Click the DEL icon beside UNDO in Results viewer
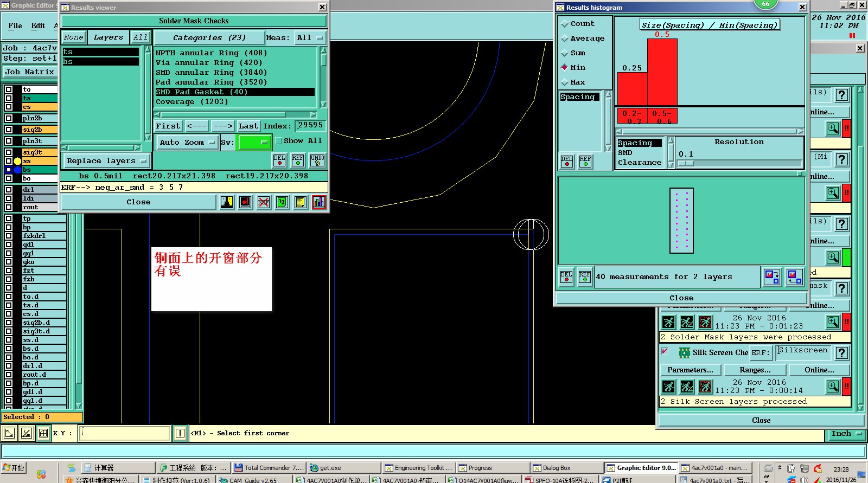 279,160
